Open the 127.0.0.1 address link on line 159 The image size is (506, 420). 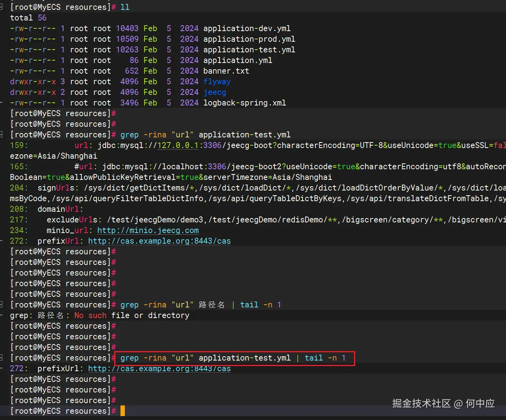pyautogui.click(x=178, y=145)
